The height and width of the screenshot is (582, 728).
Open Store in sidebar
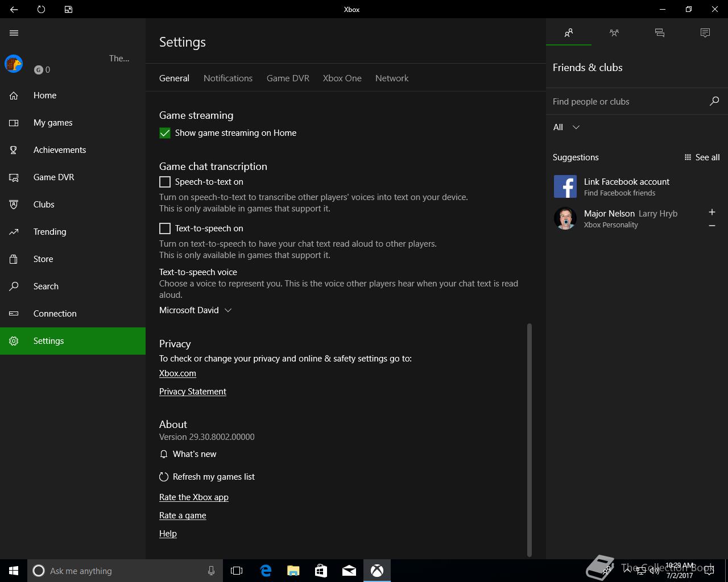coord(73,259)
